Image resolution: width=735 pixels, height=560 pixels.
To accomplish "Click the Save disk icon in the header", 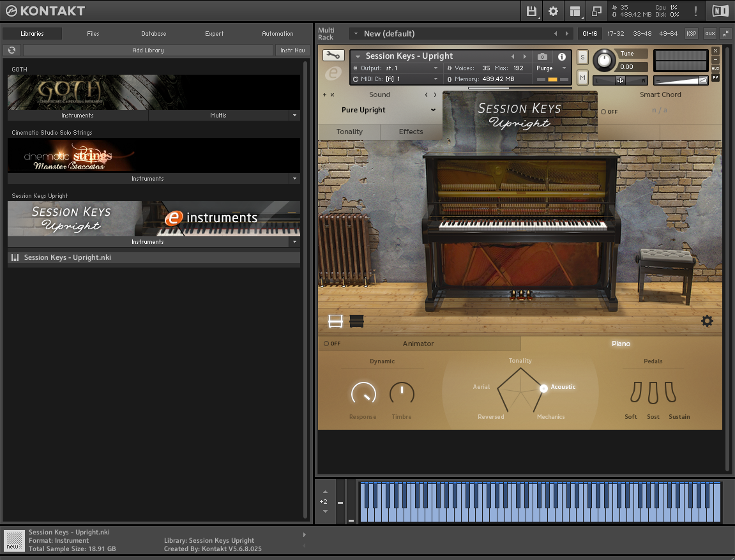I will tap(531, 11).
